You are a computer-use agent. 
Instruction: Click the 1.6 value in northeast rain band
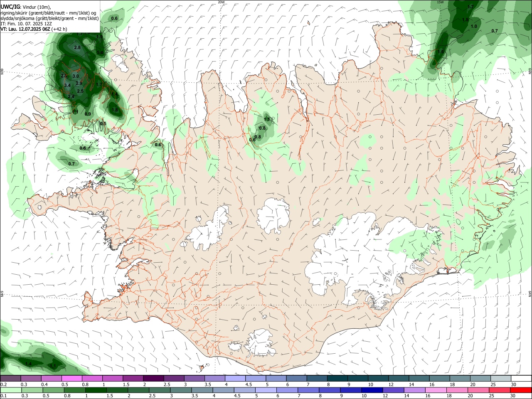[441, 52]
